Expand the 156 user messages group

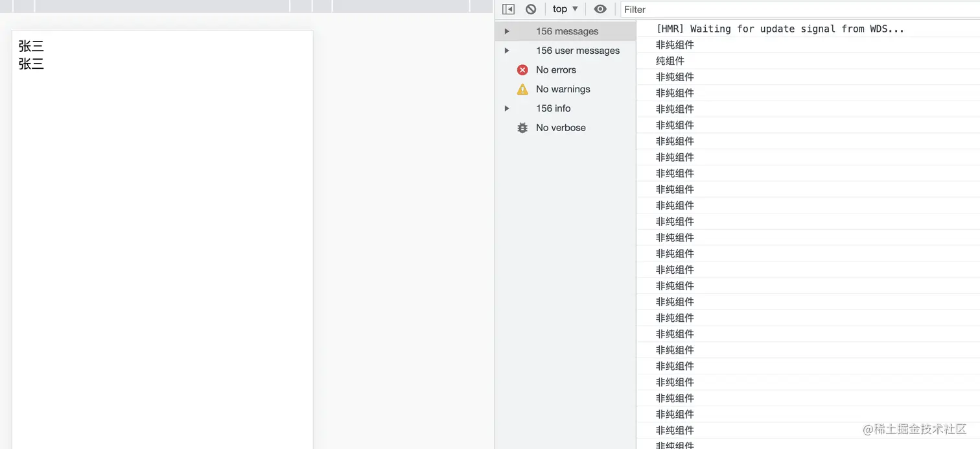tap(507, 51)
